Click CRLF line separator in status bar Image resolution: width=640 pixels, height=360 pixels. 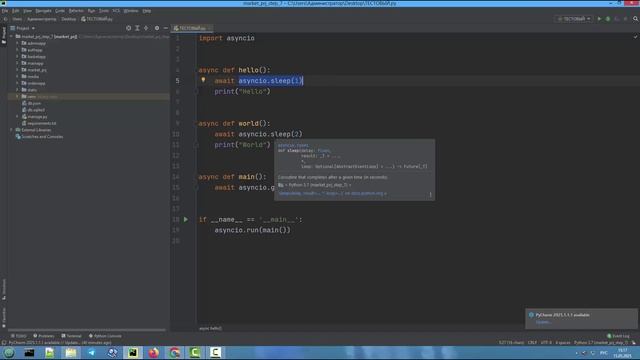pos(532,343)
